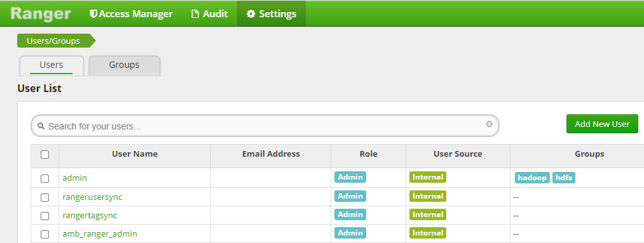Open the rangertagsync user link
644x243 pixels.
(90, 216)
